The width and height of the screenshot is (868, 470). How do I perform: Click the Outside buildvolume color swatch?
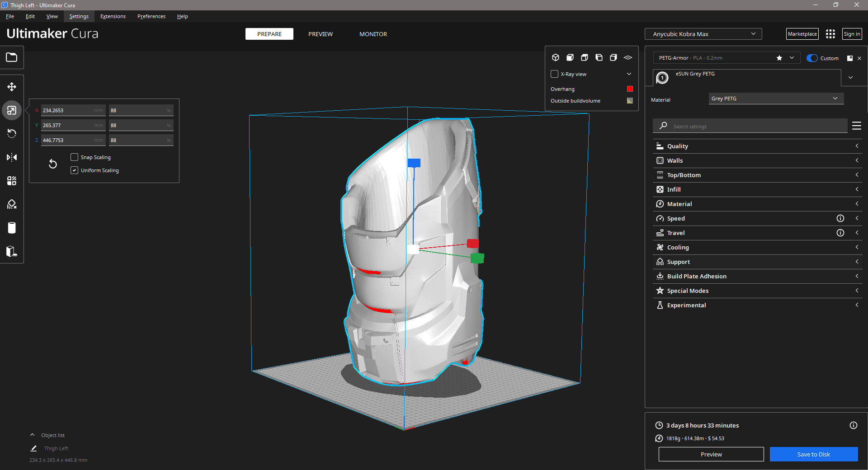pos(630,101)
